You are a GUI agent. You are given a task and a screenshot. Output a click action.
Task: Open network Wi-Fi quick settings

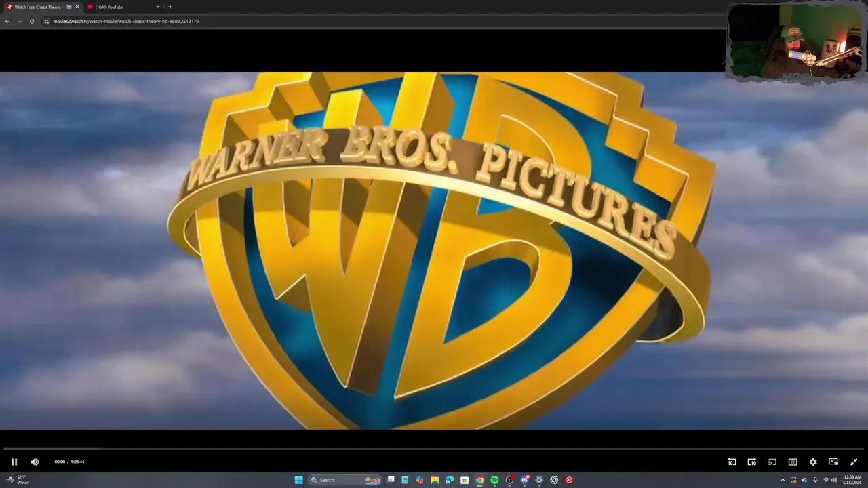[x=826, y=480]
